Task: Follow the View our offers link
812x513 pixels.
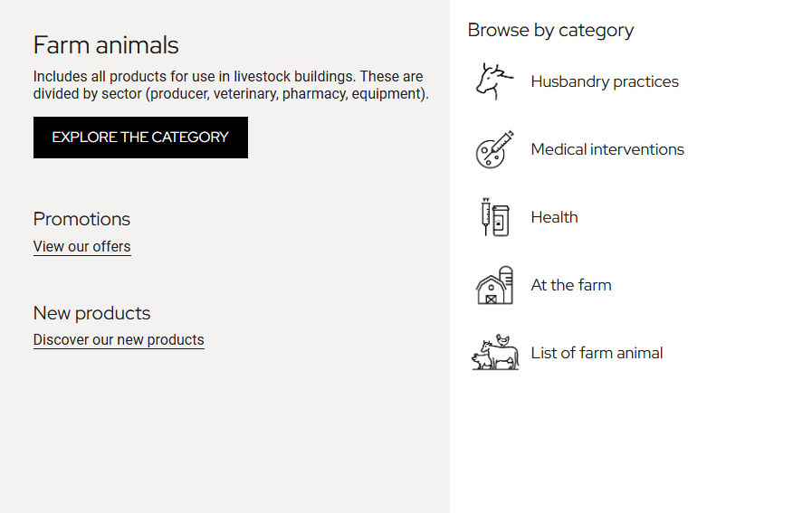Action: tap(81, 247)
